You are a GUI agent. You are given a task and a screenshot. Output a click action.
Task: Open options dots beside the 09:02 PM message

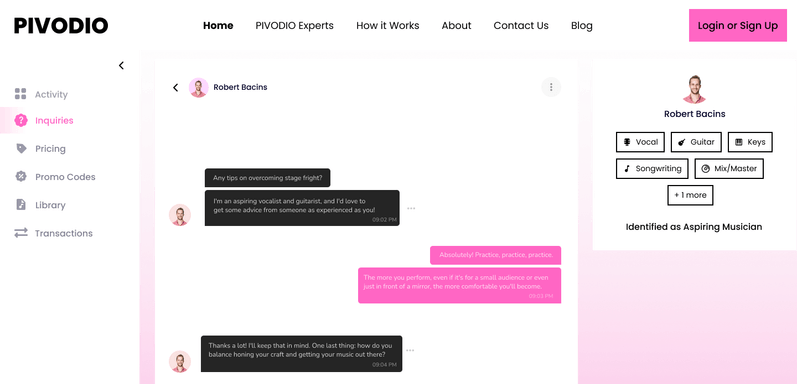pos(411,208)
